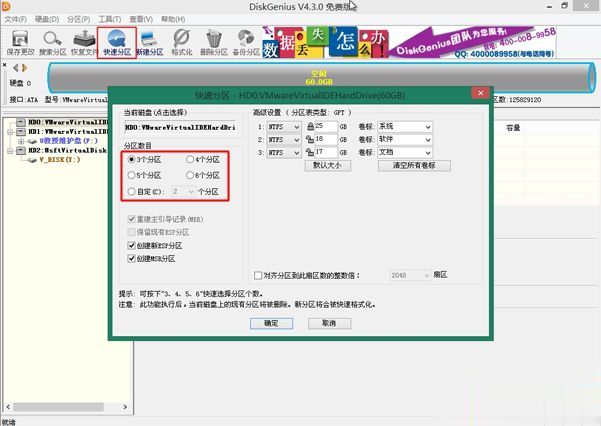Viewport: 601px width, 426px height.
Task: Click the lock icon beside partition 1 size
Action: (310, 126)
